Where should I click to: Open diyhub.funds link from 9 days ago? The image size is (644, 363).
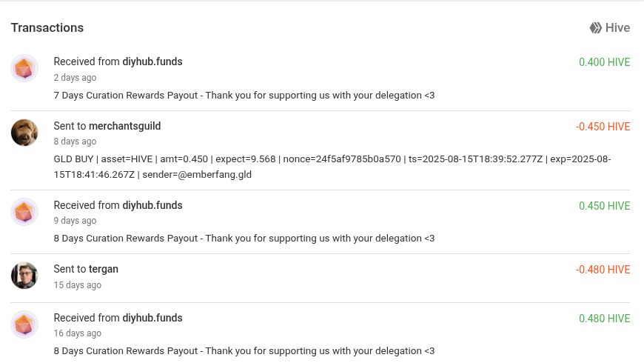152,205
